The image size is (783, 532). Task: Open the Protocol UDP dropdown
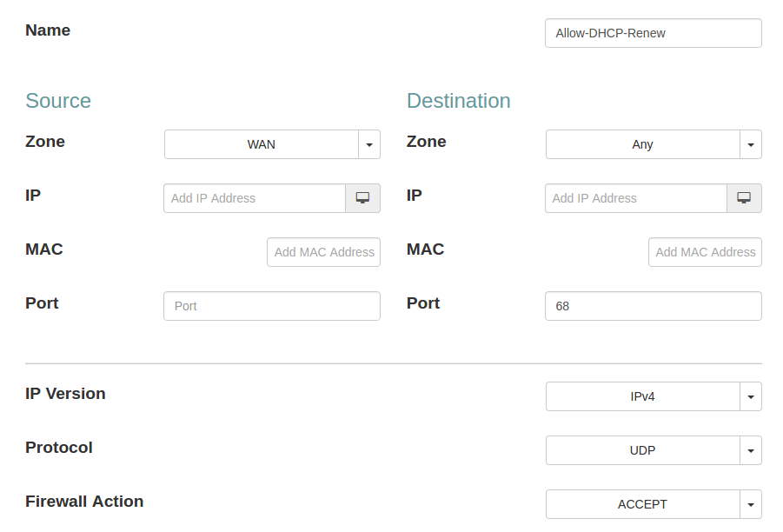642,450
